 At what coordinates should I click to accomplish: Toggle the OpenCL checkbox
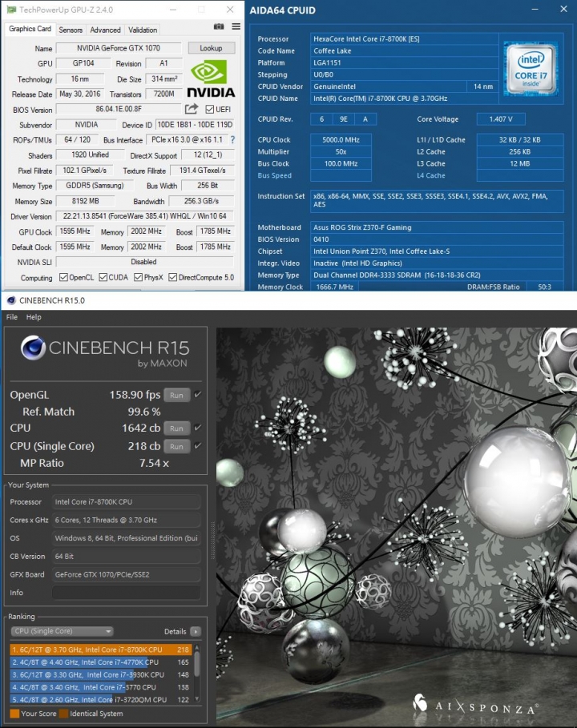pos(63,277)
